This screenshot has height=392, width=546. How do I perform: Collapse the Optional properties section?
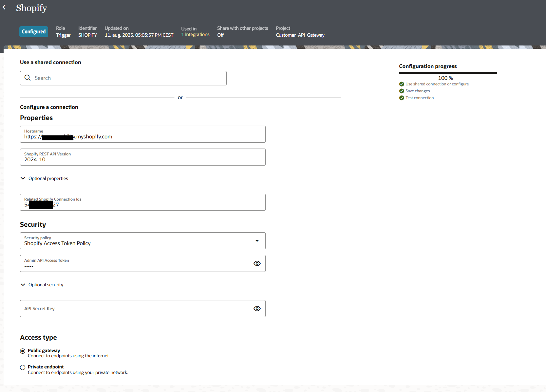click(23, 178)
